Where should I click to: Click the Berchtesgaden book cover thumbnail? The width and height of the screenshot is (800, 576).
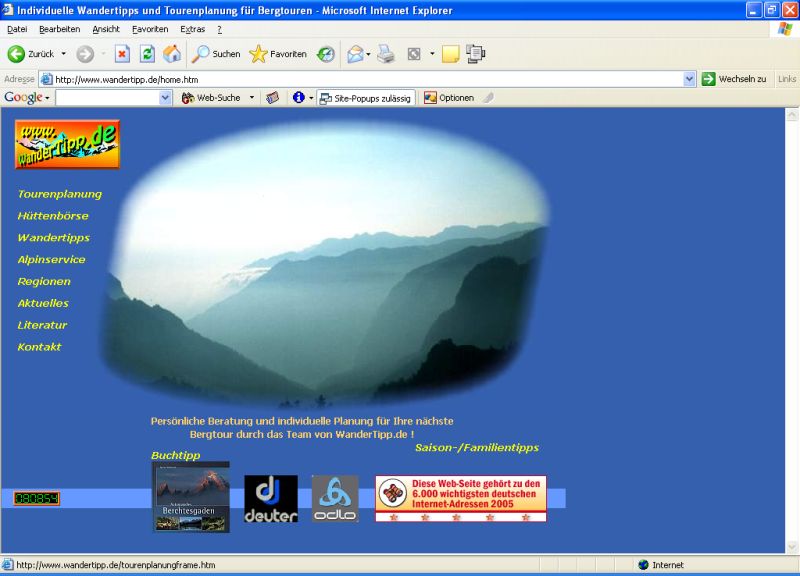190,497
